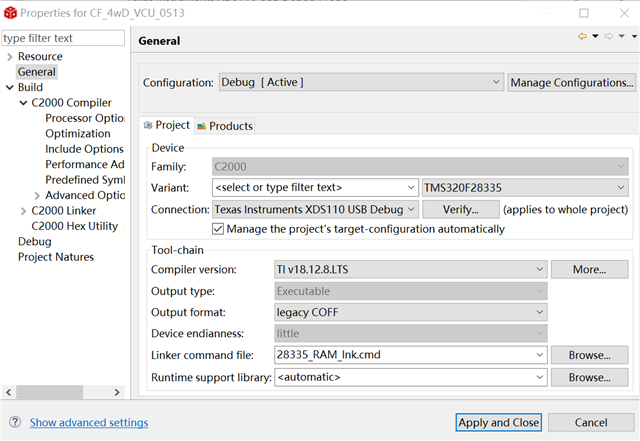Click the Apply and Close button
640x441 pixels.
(498, 422)
